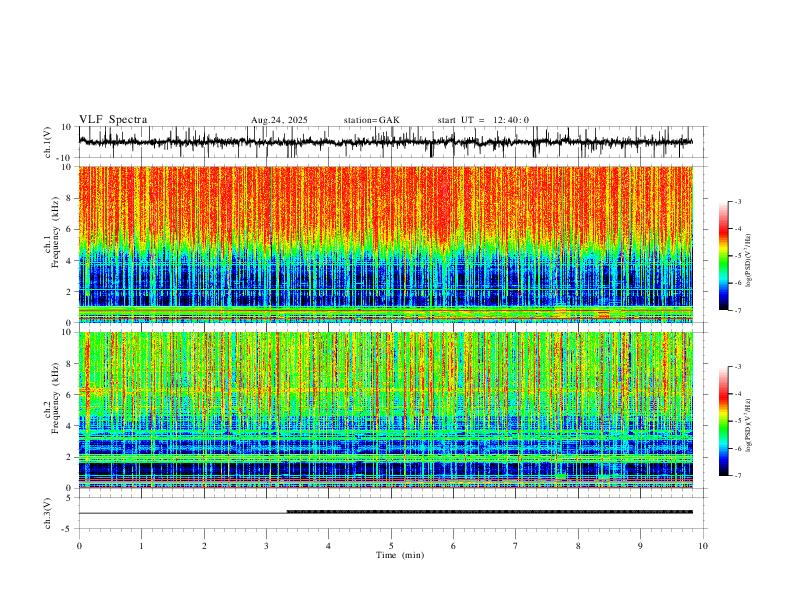The width and height of the screenshot is (792, 612).
Task: Click the time axis tick label '5'
Action: coord(391,546)
